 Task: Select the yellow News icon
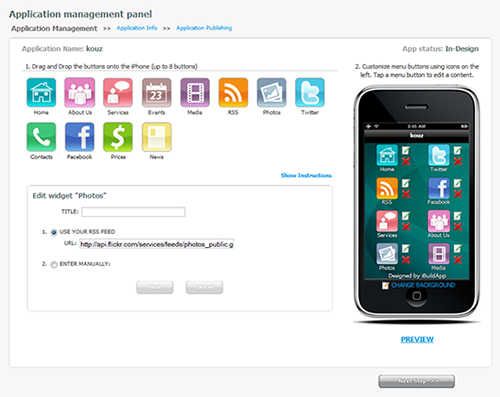tap(156, 137)
